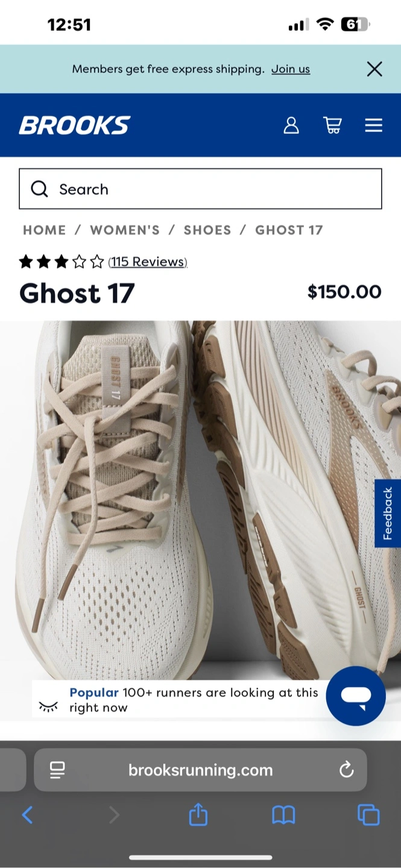Go to HOME breadcrumb

click(45, 230)
